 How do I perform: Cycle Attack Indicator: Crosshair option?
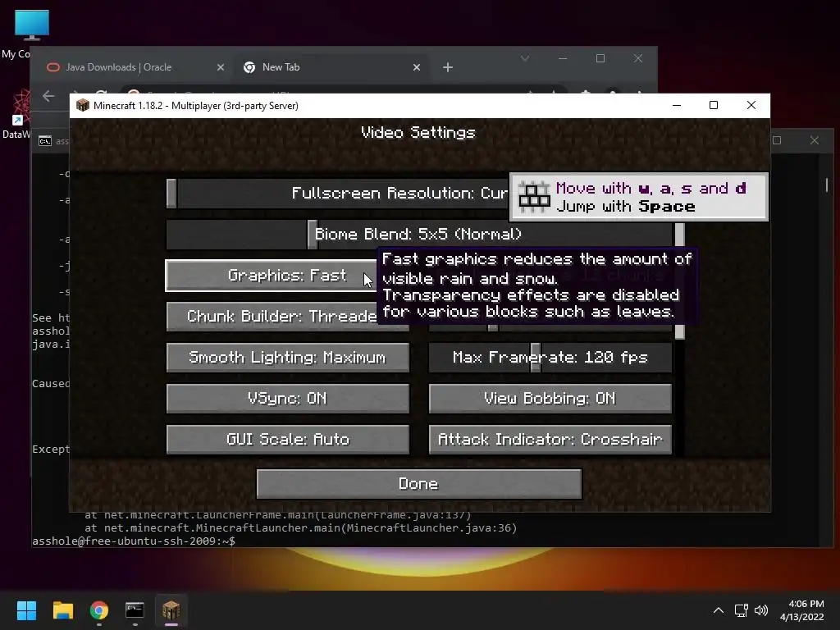[x=550, y=440]
